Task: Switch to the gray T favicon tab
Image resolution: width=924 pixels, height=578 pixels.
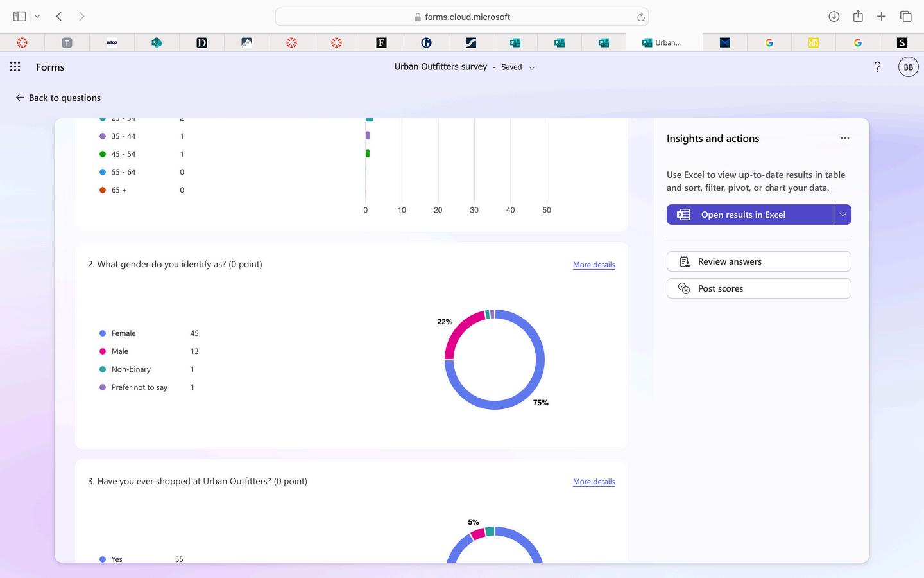Action: [67, 42]
